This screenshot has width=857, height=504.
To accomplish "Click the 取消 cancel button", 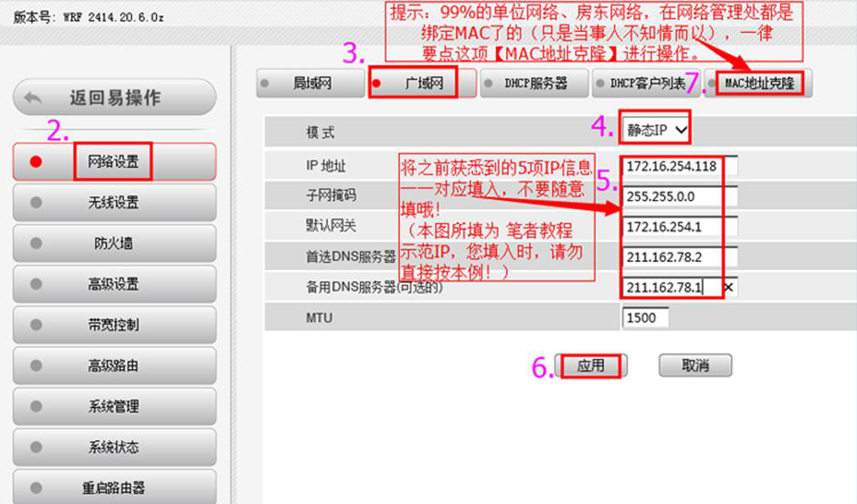I will [x=695, y=365].
